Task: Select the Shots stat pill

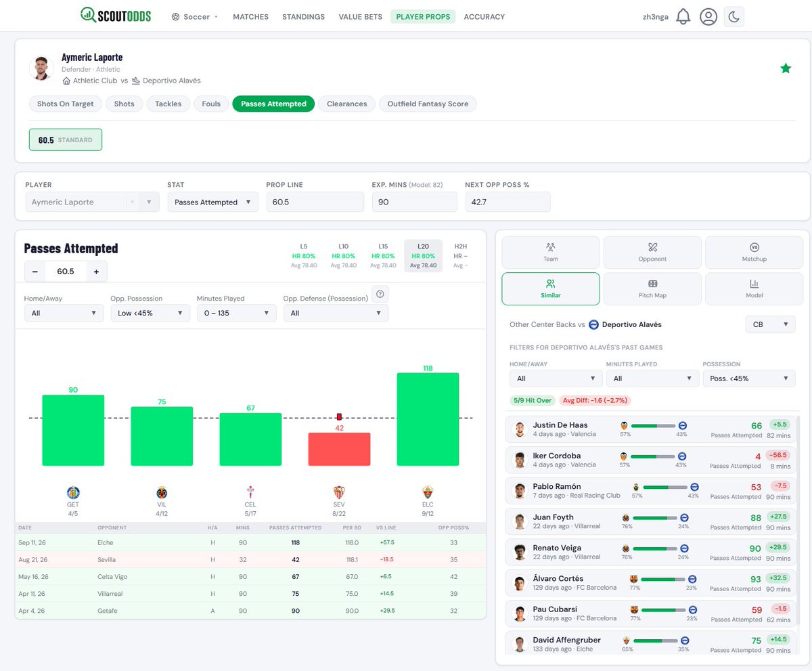Action: point(125,104)
